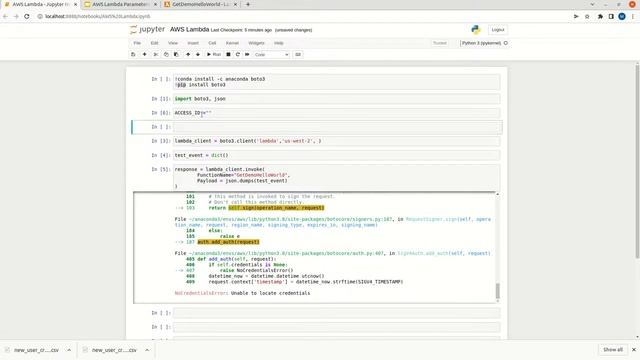640x360 pixels.
Task: Click the Trusted notebook indicator
Action: pyautogui.click(x=440, y=43)
